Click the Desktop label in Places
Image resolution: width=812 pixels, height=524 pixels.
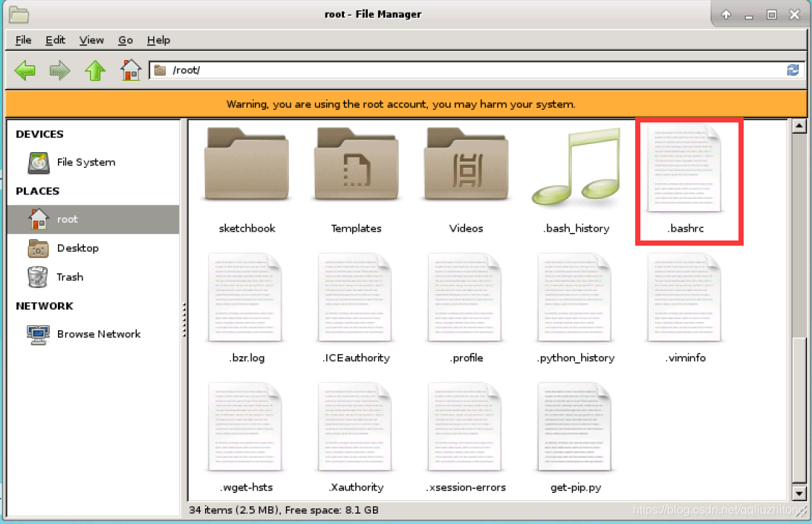tap(78, 248)
